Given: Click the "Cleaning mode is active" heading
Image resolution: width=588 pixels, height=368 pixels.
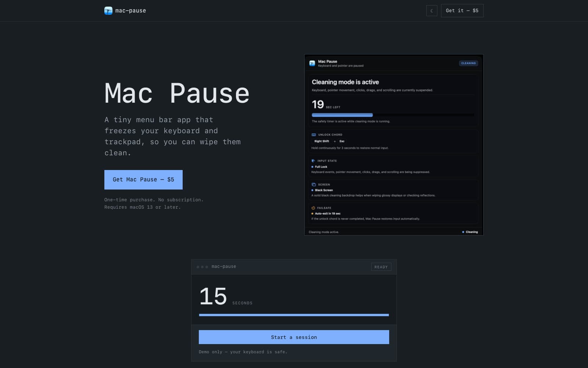Looking at the screenshot, I should click(345, 82).
